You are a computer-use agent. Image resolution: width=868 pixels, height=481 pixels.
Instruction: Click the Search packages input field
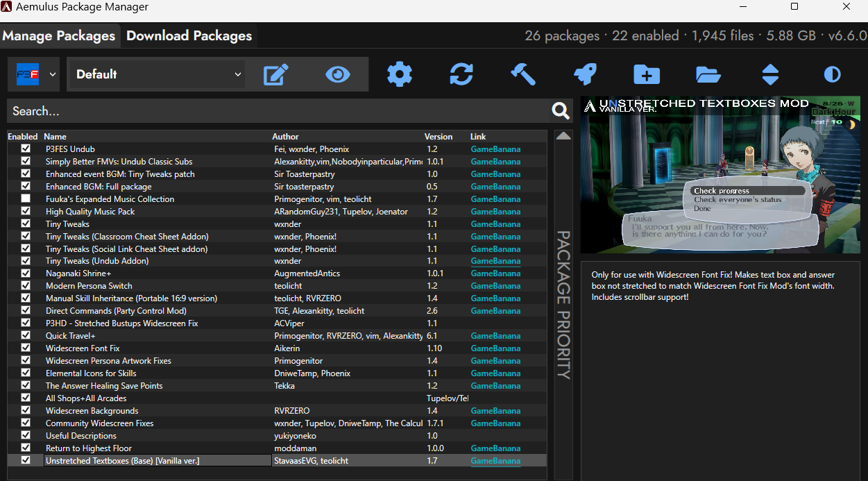pos(278,111)
